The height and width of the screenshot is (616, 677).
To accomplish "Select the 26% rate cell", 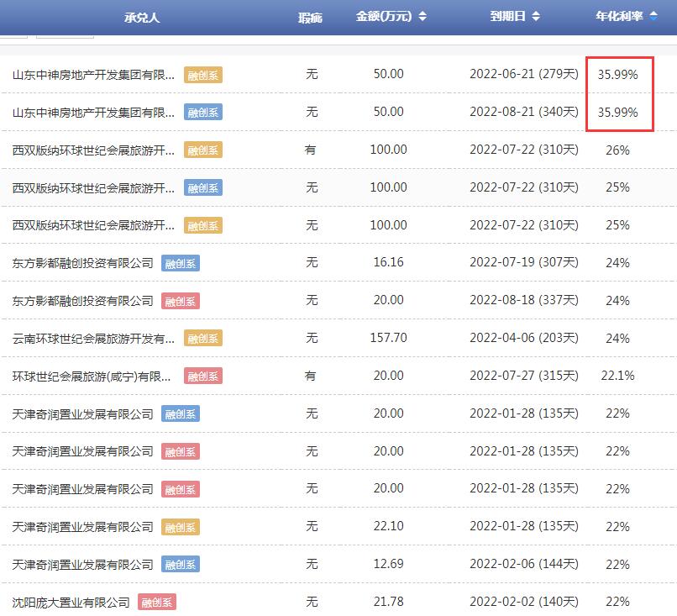I will 617,150.
